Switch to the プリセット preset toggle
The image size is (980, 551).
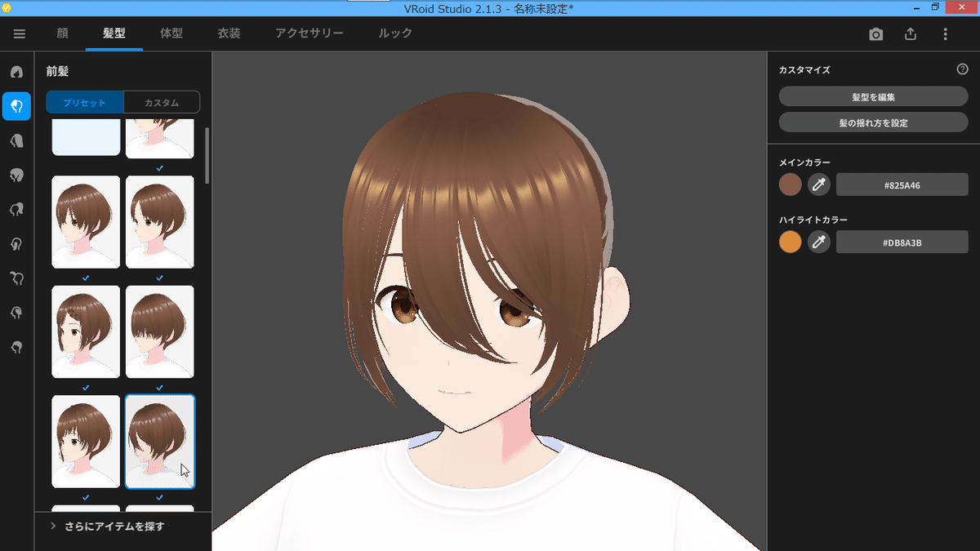tap(84, 102)
